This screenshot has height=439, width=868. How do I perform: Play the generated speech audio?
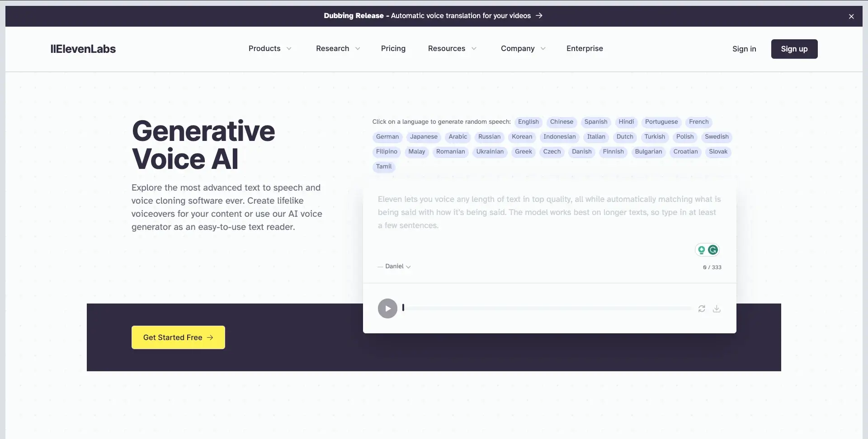pyautogui.click(x=387, y=308)
